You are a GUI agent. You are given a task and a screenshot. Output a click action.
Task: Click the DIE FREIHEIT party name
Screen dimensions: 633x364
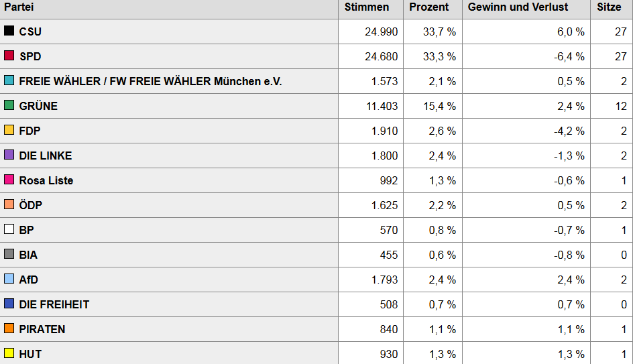(x=54, y=304)
